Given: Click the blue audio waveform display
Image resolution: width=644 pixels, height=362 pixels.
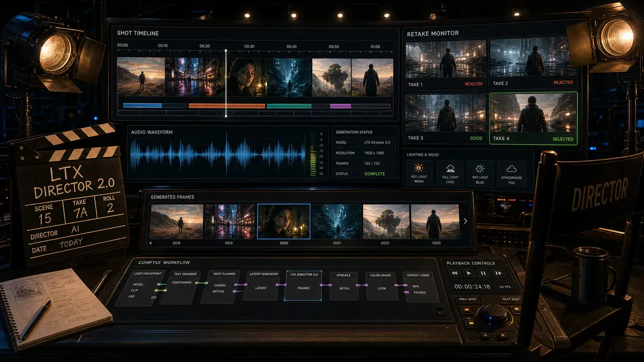Looking at the screenshot, I should coord(218,155).
